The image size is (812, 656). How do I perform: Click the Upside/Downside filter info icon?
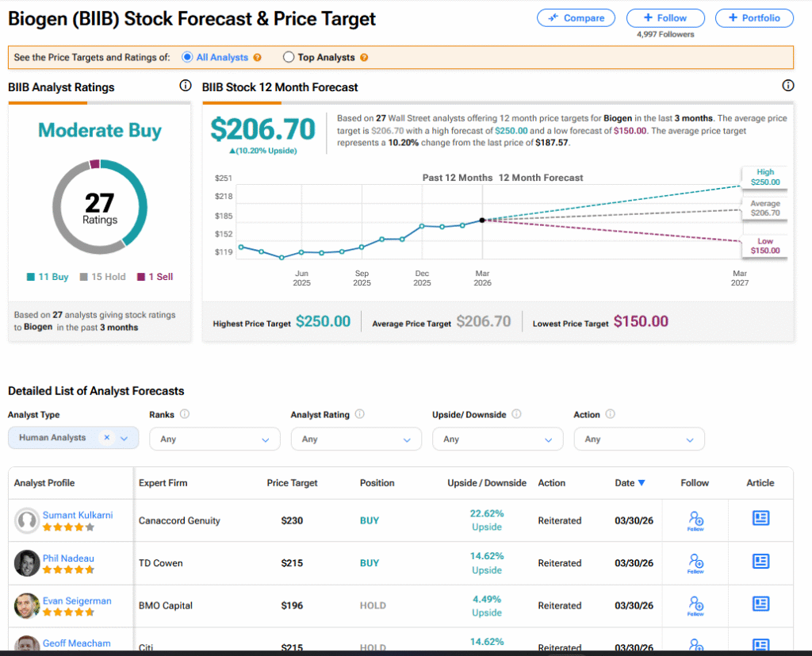[517, 414]
